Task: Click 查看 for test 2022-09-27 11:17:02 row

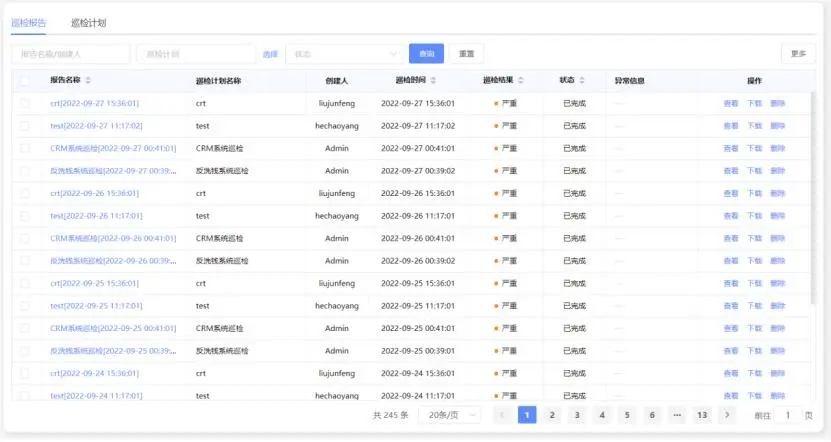Action: coord(731,126)
